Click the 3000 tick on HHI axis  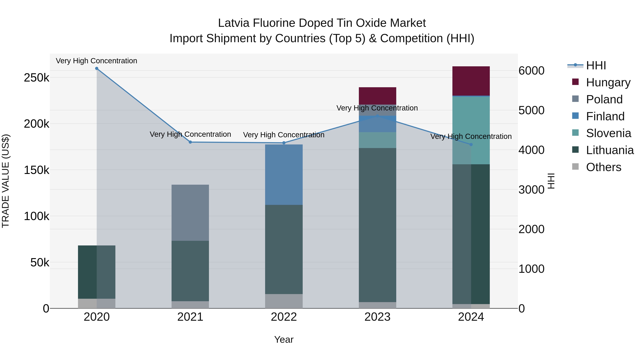click(531, 190)
